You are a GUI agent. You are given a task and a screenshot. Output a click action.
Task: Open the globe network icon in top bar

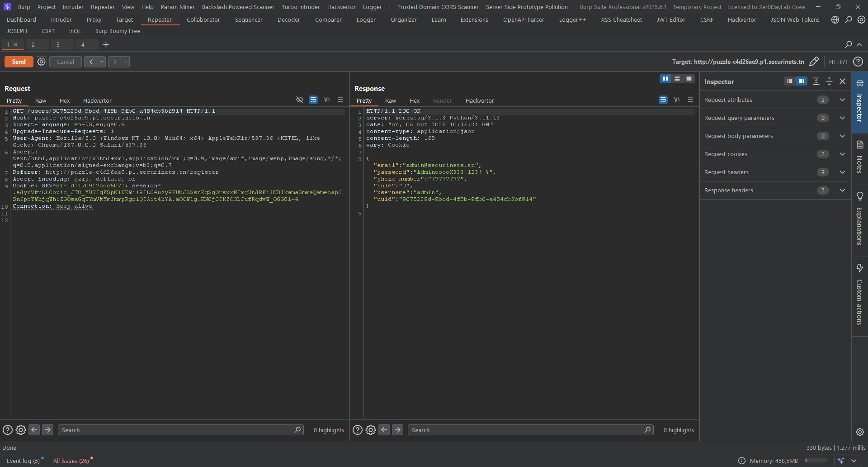pyautogui.click(x=835, y=20)
